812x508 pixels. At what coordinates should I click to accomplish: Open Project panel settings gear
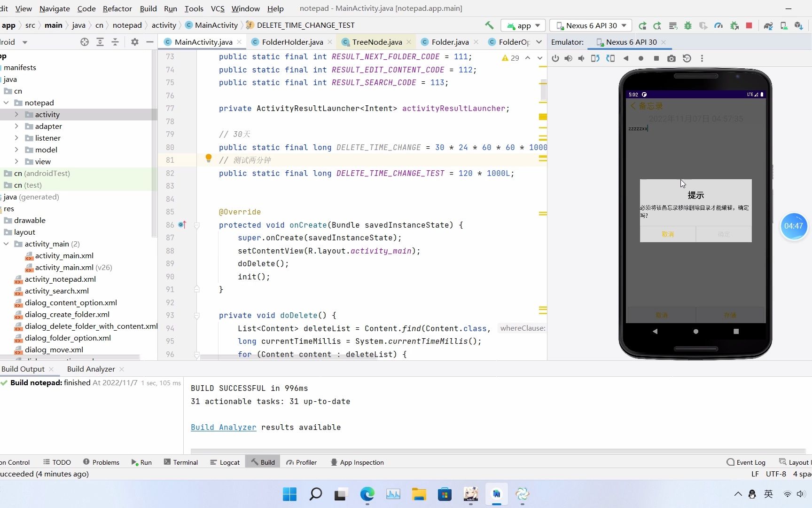tap(135, 42)
